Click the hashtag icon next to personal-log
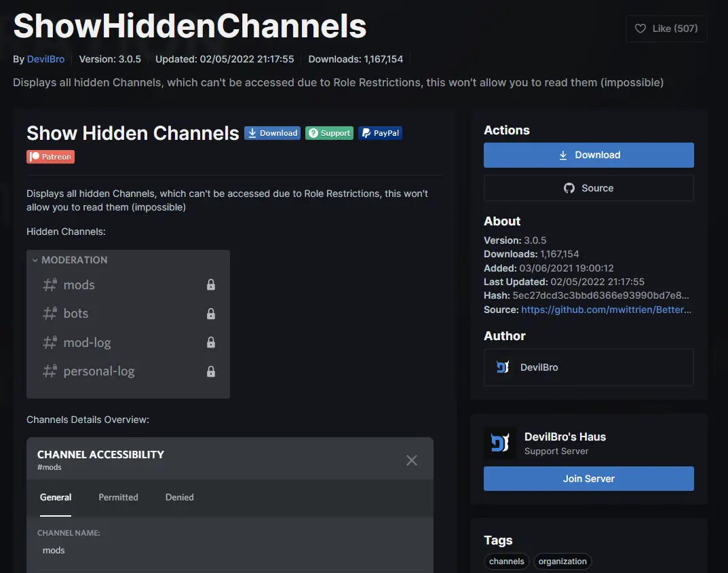This screenshot has height=573, width=728. click(x=50, y=371)
